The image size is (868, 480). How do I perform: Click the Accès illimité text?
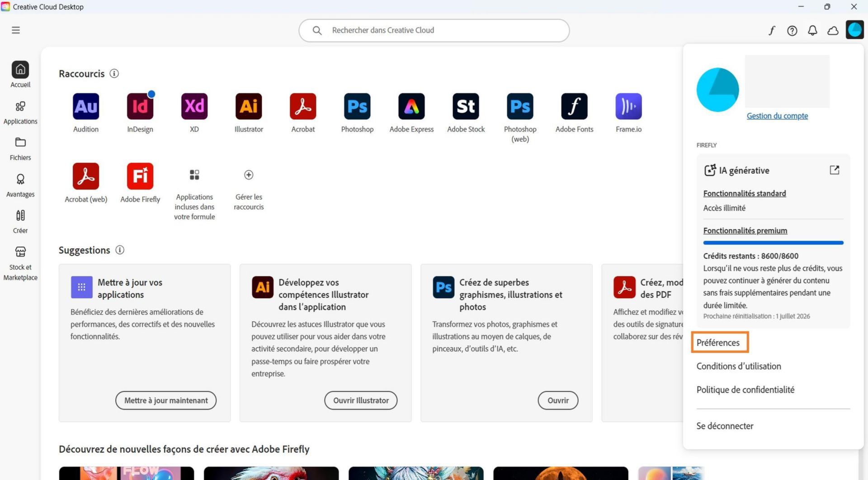tap(724, 208)
